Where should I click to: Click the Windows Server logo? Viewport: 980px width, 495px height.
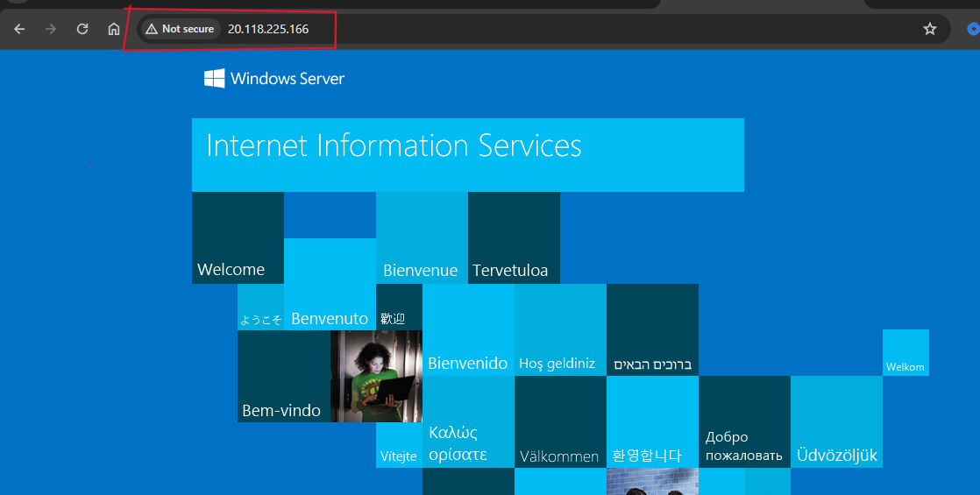pyautogui.click(x=273, y=78)
